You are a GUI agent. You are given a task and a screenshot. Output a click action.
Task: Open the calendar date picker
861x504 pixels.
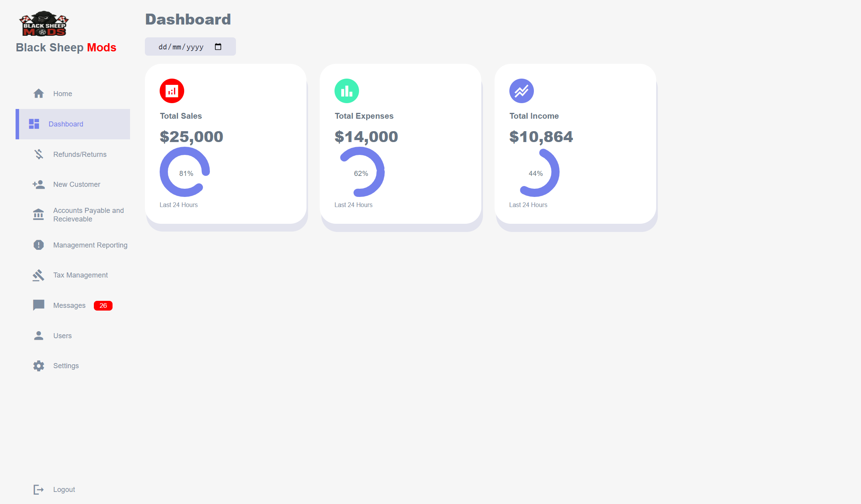click(218, 47)
